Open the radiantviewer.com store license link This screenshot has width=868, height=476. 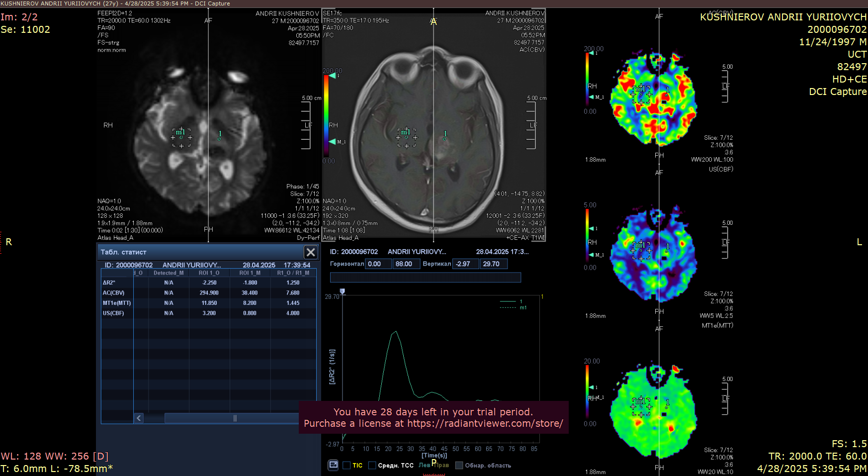tap(485, 423)
